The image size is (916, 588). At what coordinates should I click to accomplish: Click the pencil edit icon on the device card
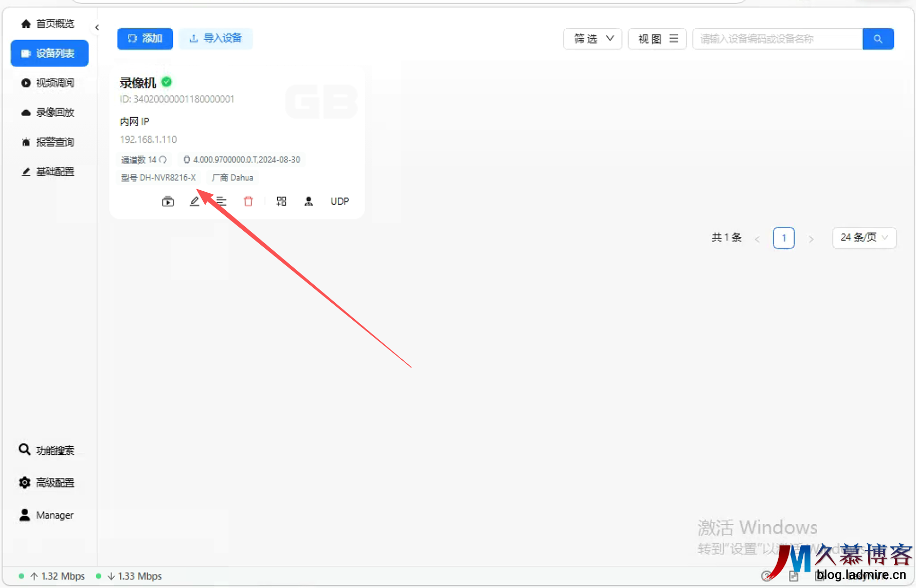194,201
